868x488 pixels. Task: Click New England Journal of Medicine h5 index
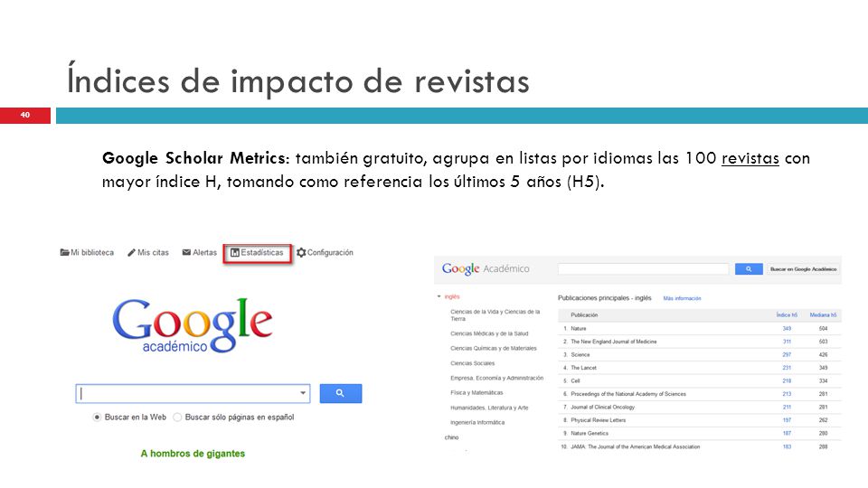click(787, 342)
